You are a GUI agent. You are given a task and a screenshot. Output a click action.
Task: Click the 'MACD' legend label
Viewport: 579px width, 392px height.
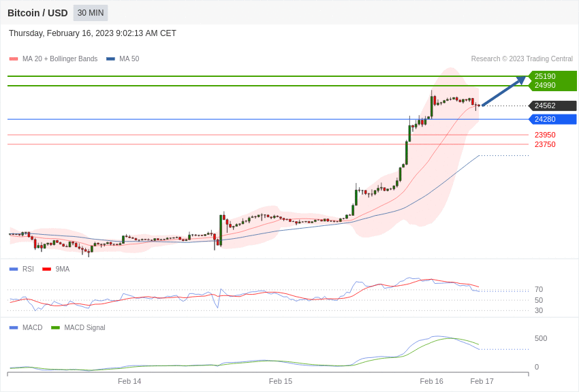(x=33, y=328)
